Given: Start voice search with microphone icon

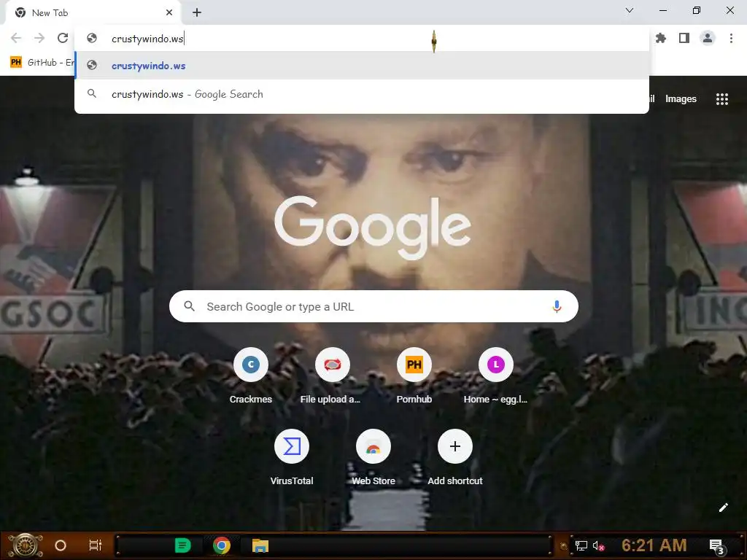Looking at the screenshot, I should pos(557,307).
